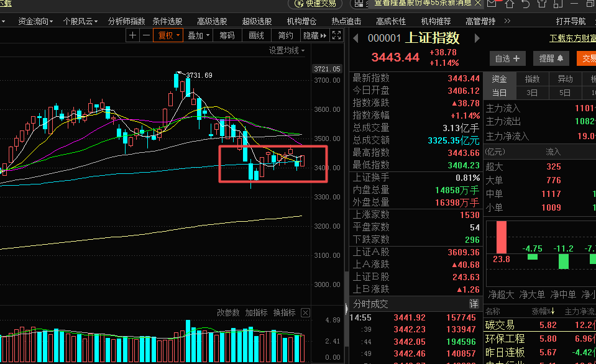
Task: Select 高管增持 menu item
Action: click(x=480, y=21)
